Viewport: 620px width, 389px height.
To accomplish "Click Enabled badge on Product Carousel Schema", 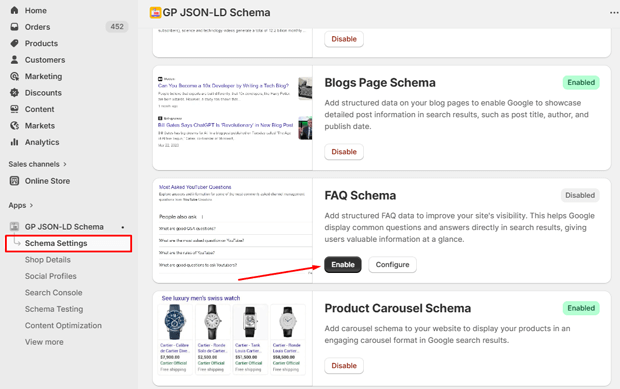I will coord(581,308).
